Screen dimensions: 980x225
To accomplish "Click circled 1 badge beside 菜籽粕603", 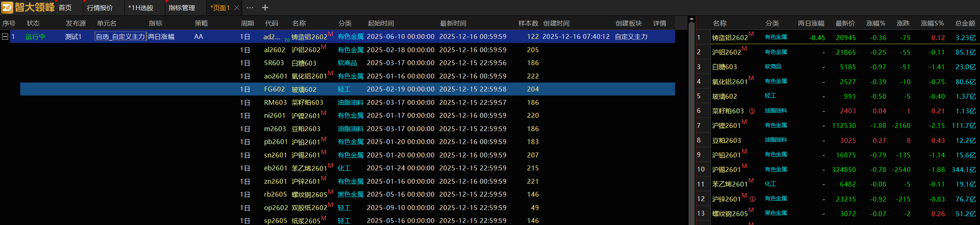I will click(x=752, y=111).
